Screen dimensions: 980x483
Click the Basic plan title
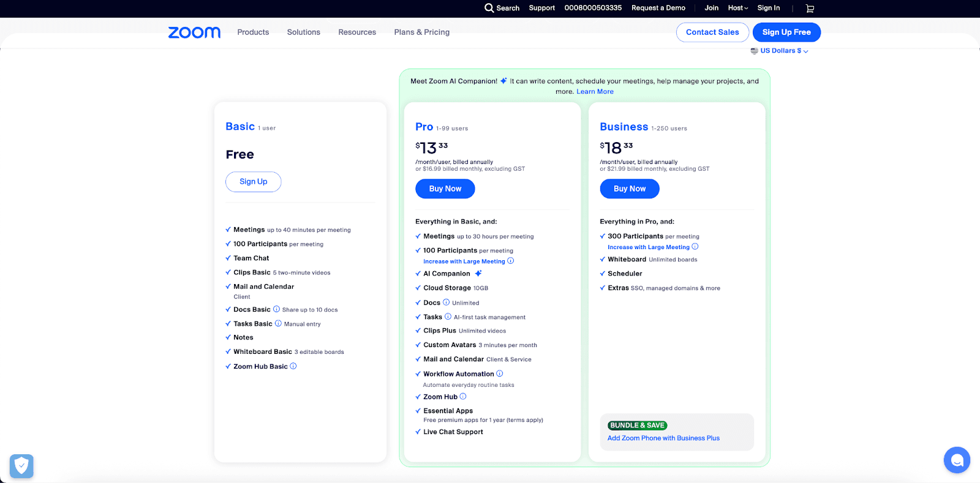[240, 127]
